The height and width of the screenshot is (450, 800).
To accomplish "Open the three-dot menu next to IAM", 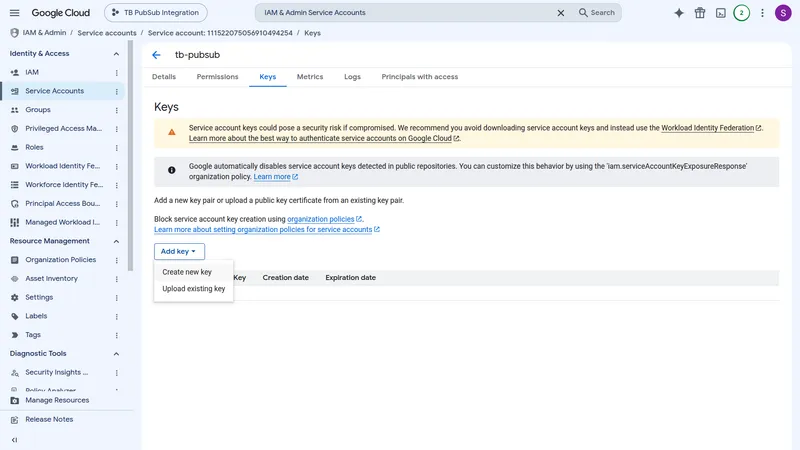I will tap(116, 72).
